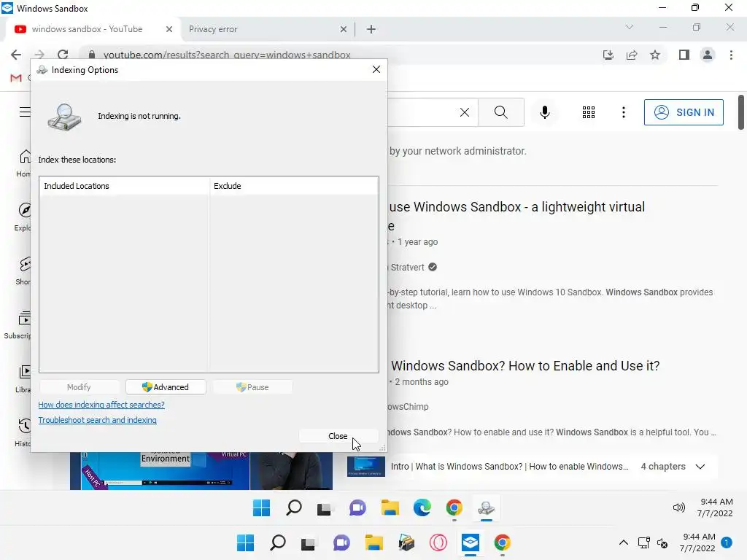This screenshot has height=560, width=747.
Task: Open sandbox taskbar Search
Action: pyautogui.click(x=293, y=508)
